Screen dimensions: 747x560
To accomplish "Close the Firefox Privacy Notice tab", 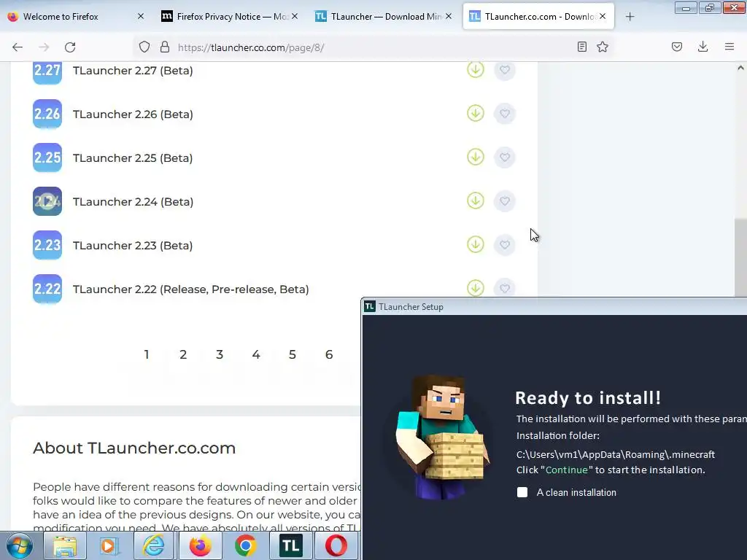I will coord(295,16).
